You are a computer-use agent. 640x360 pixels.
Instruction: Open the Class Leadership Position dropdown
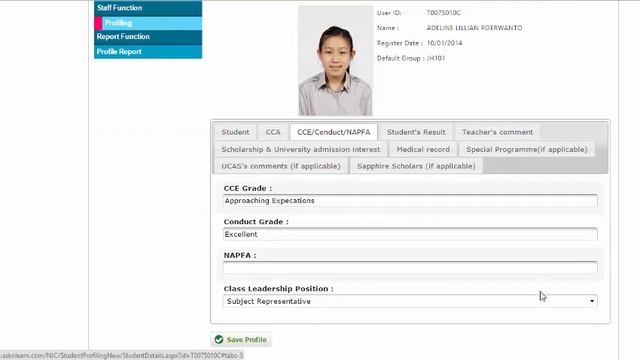pyautogui.click(x=410, y=301)
